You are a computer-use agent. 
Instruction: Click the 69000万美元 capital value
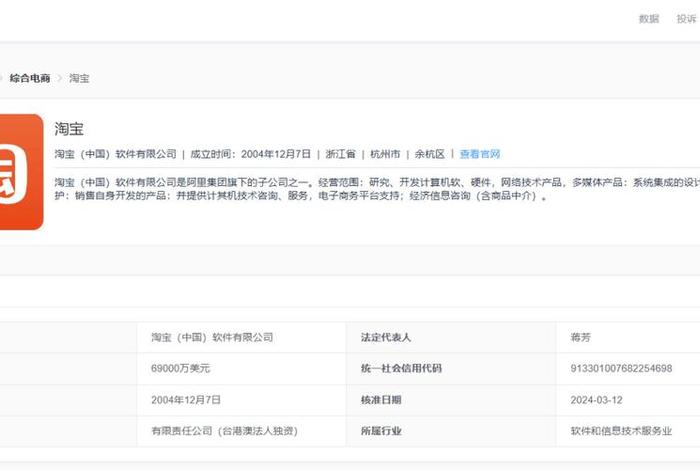click(x=180, y=368)
